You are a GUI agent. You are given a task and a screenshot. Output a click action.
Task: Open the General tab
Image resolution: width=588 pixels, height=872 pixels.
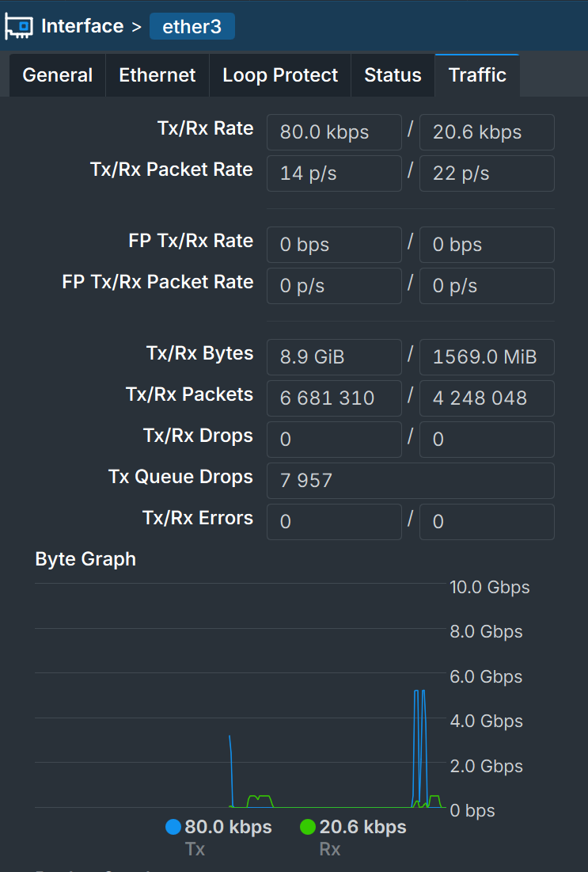(58, 75)
